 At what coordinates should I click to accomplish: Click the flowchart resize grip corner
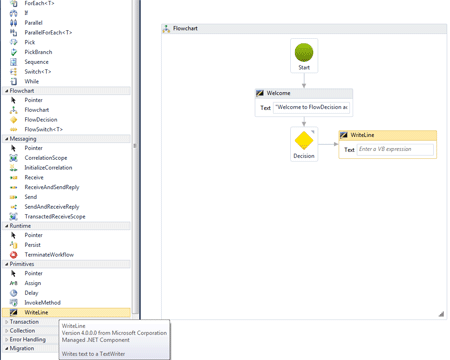(x=441, y=314)
